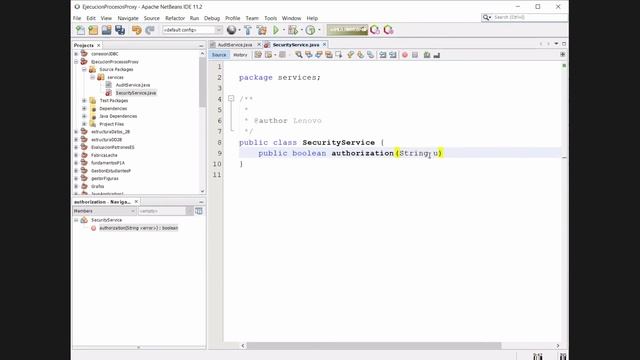Click the Undo arrow icon
Viewport: 640px width, 360px height.
point(136,30)
